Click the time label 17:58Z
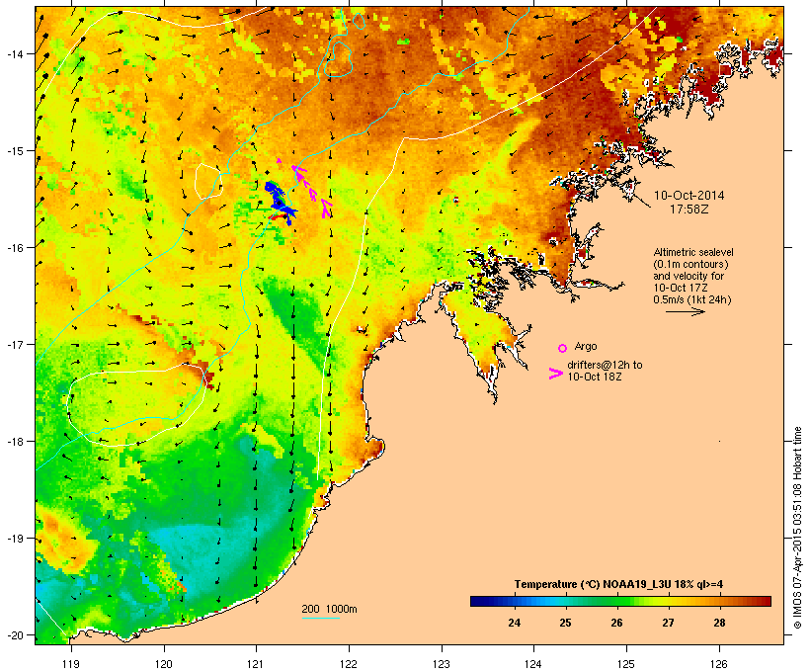This screenshot has height=672, width=810. (x=689, y=210)
